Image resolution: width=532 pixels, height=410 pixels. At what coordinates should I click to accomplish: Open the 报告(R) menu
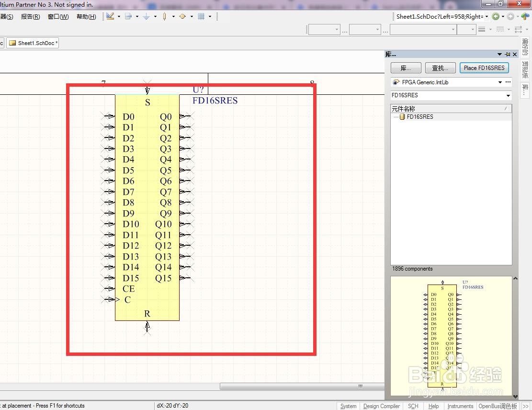point(30,17)
